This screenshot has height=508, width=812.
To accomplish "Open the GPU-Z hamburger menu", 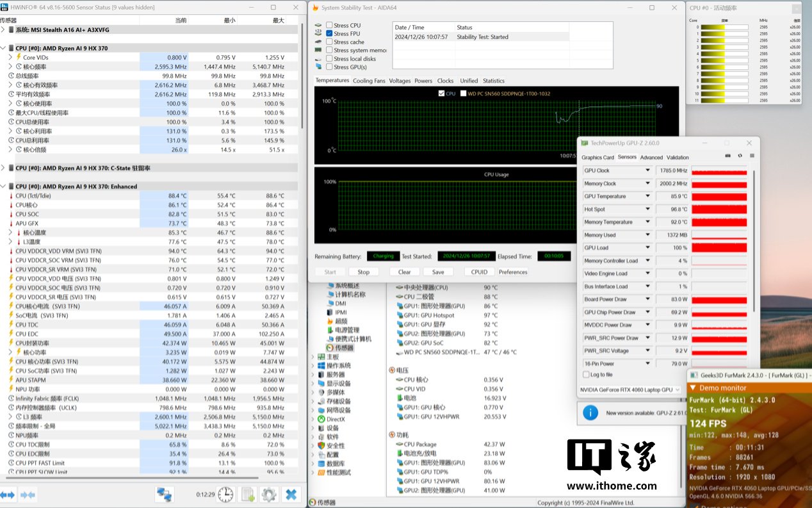I will pos(752,156).
